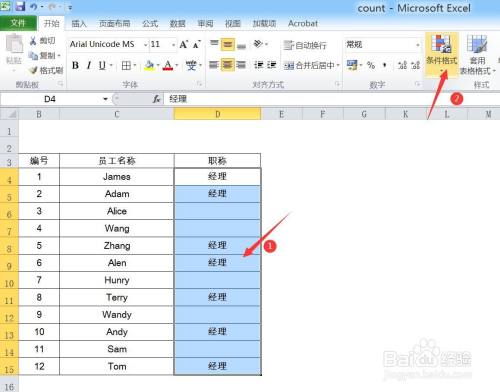
Task: Switch to Formulas (公式) tab
Action: 150,23
